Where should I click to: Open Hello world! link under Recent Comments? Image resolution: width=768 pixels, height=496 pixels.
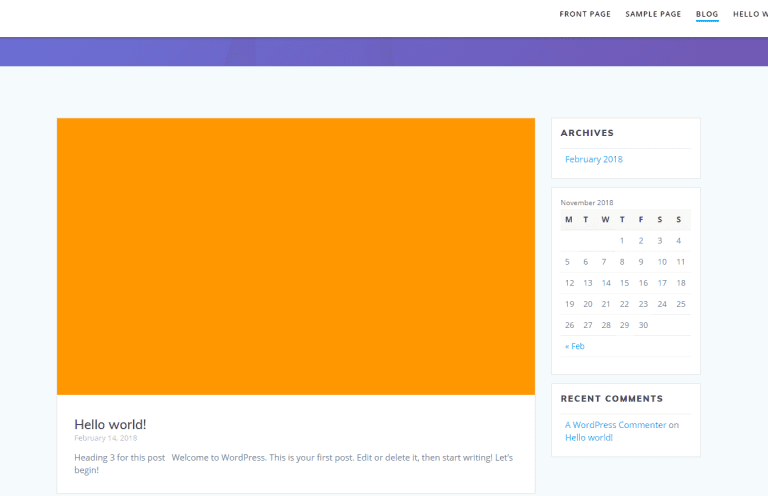[x=588, y=437]
